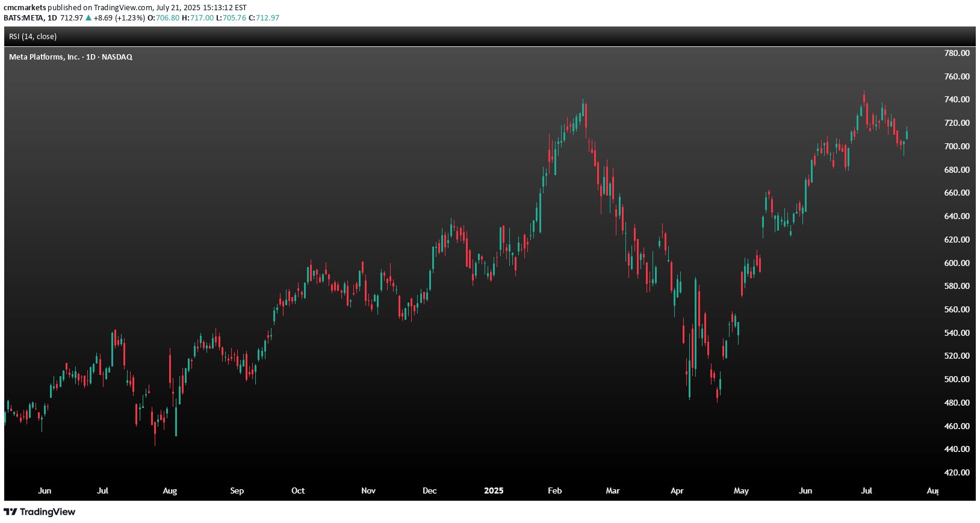Select the Sep marker on the time axis
The image size is (980, 523).
tap(237, 491)
